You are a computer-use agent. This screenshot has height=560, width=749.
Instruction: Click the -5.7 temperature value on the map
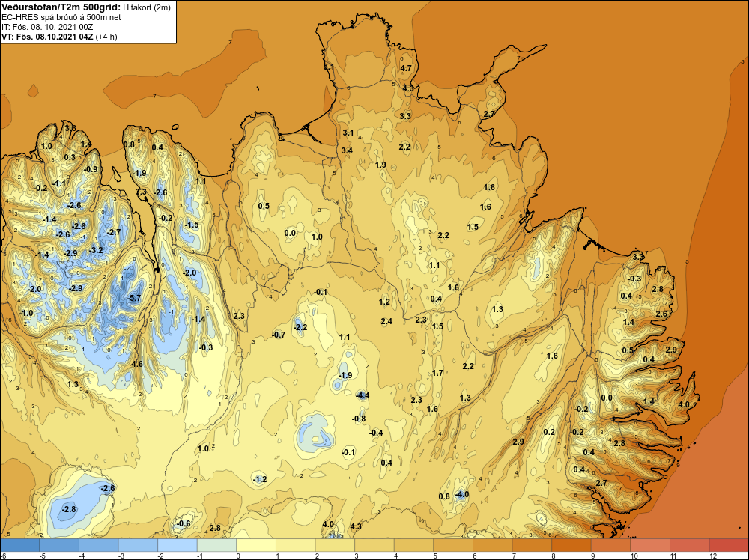pos(134,298)
